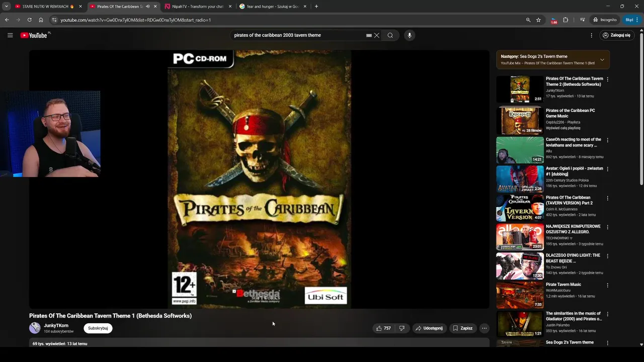Expand the YouTube Mix playlist panel
The height and width of the screenshot is (362, 644).
(602, 59)
